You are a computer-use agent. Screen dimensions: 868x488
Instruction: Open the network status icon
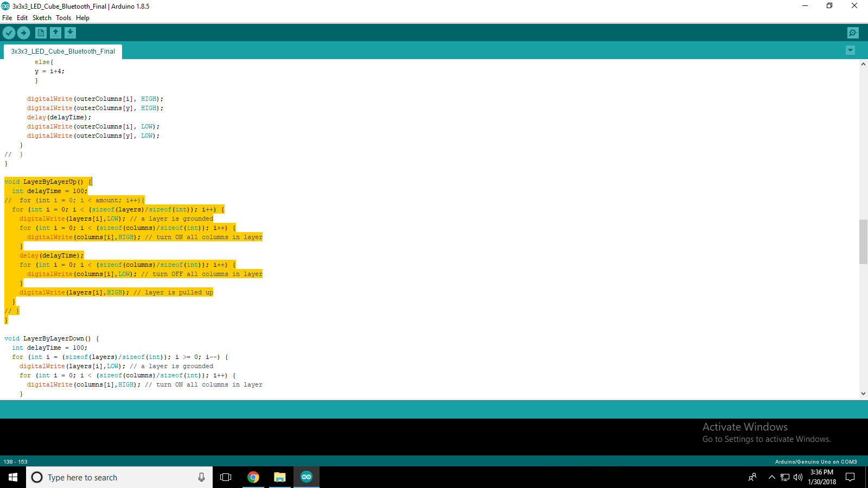point(785,477)
